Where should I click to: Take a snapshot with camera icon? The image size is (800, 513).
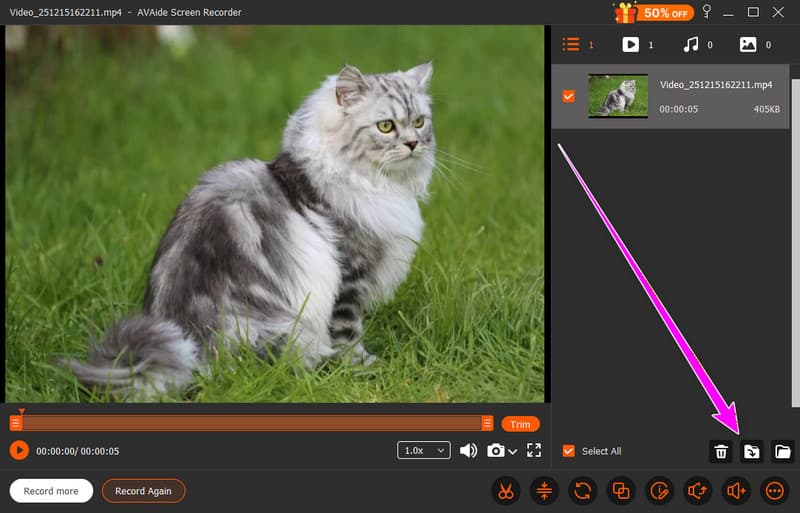click(495, 450)
